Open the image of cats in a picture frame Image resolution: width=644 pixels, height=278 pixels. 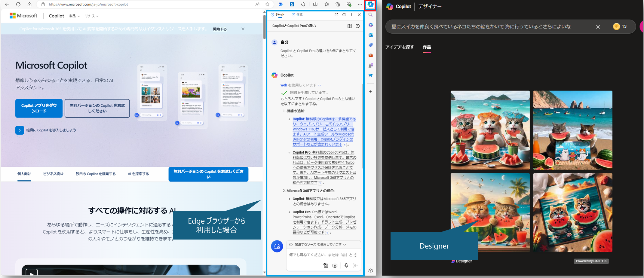[573, 212]
